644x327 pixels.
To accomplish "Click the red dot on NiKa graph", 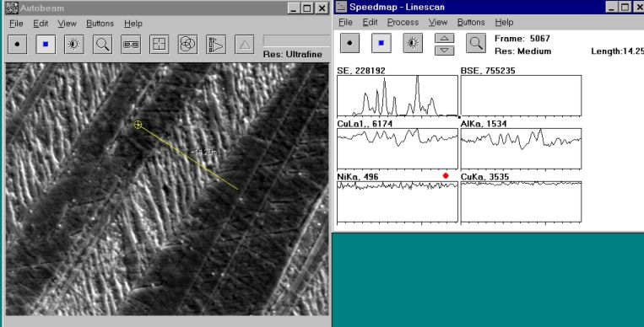I will [446, 175].
